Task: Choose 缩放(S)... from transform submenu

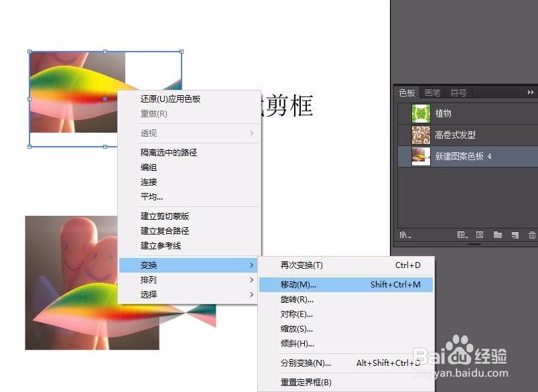Action: click(x=346, y=329)
